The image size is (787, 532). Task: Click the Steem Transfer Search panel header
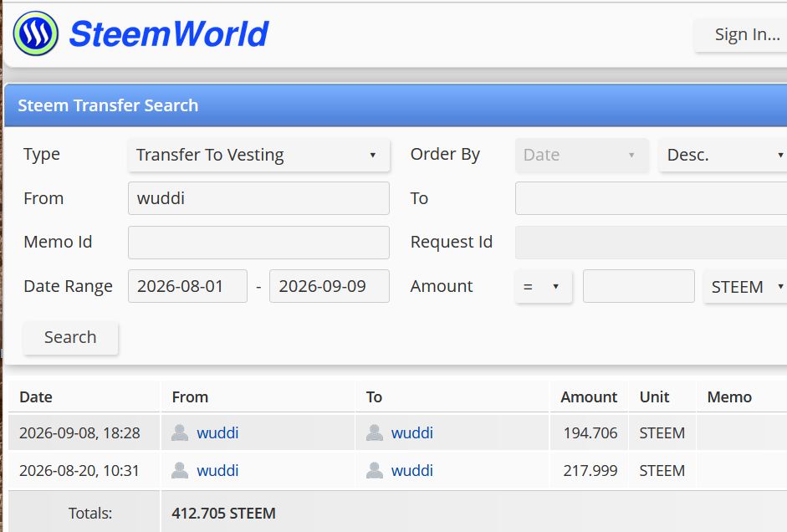coord(396,105)
